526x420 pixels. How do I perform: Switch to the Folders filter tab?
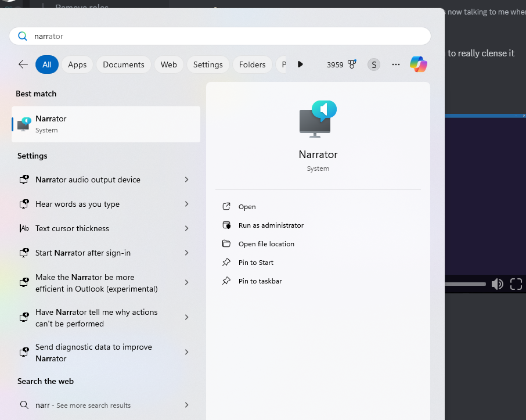[253, 64]
